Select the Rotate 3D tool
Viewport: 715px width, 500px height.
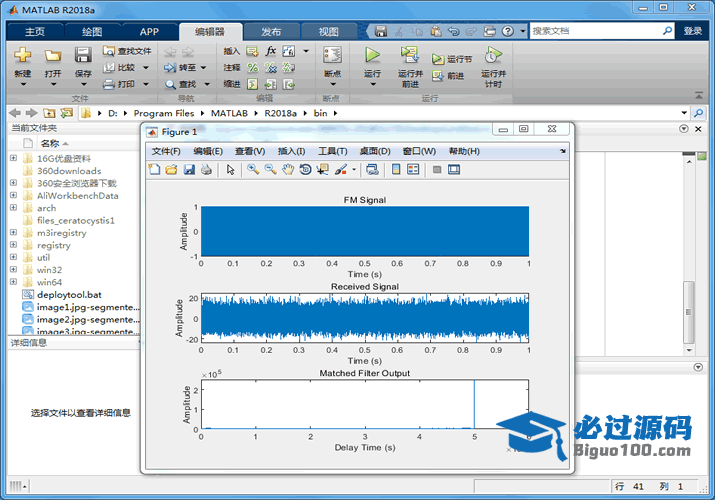pos(305,170)
